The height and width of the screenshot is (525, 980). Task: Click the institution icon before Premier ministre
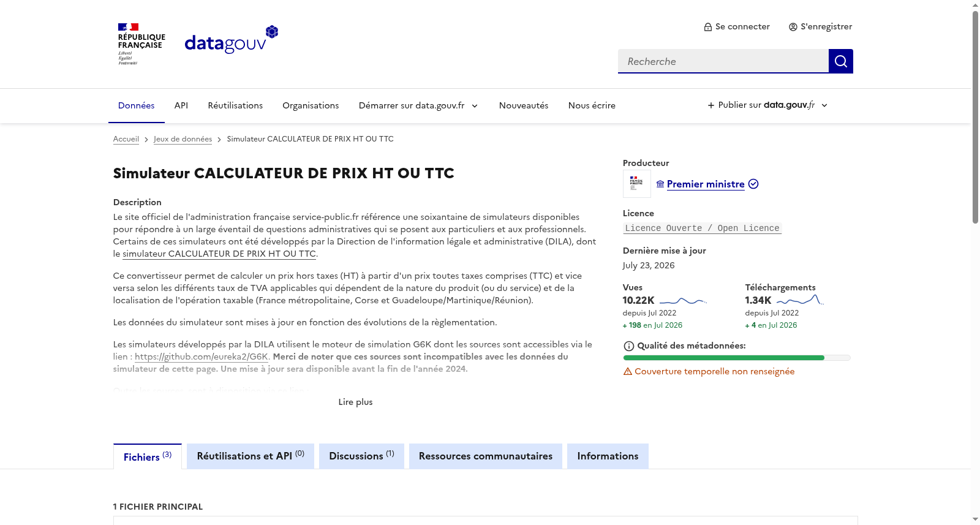point(660,184)
